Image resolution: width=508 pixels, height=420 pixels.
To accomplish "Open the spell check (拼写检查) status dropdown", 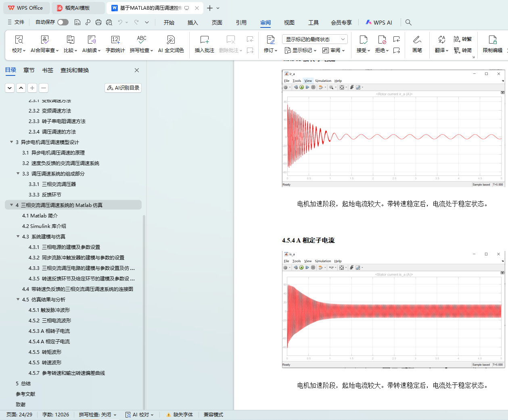I will point(98,415).
